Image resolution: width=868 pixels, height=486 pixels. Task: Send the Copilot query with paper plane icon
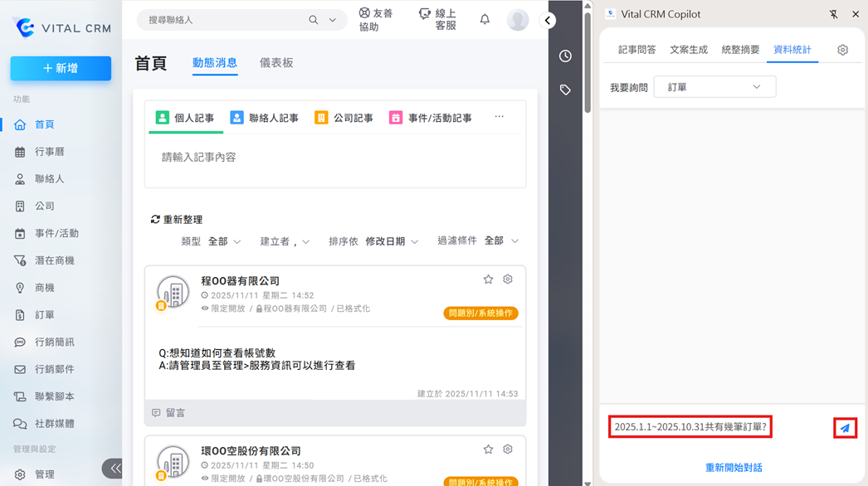click(845, 428)
